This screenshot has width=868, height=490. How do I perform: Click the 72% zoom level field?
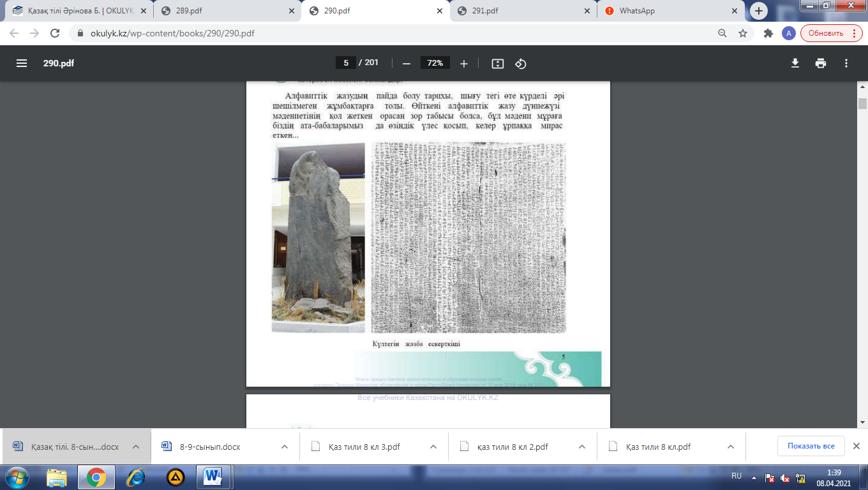[435, 63]
